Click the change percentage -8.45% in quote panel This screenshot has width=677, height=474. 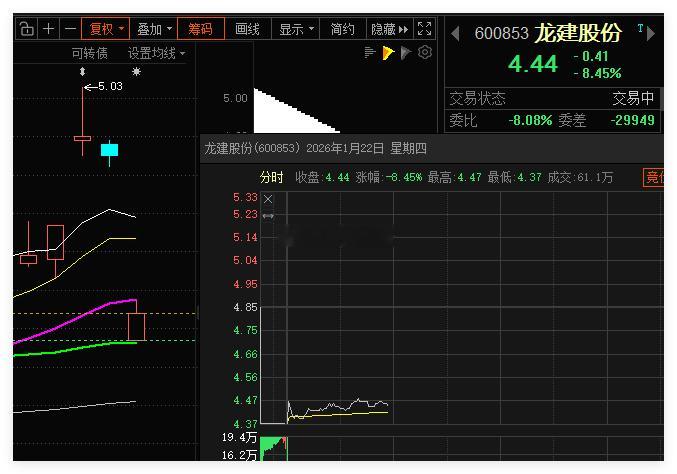[x=598, y=73]
